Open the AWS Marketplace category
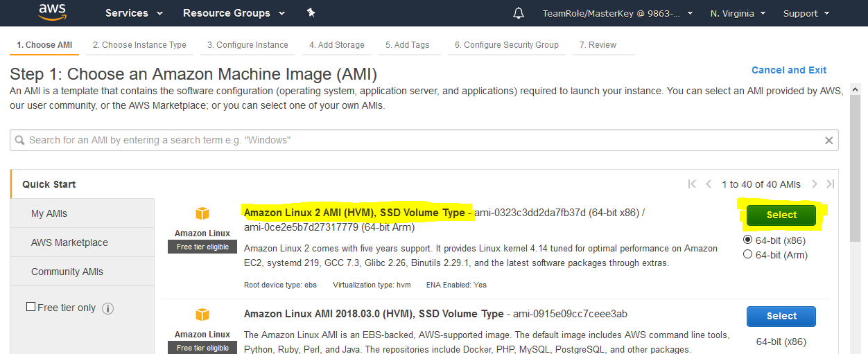The width and height of the screenshot is (868, 354). tap(83, 242)
